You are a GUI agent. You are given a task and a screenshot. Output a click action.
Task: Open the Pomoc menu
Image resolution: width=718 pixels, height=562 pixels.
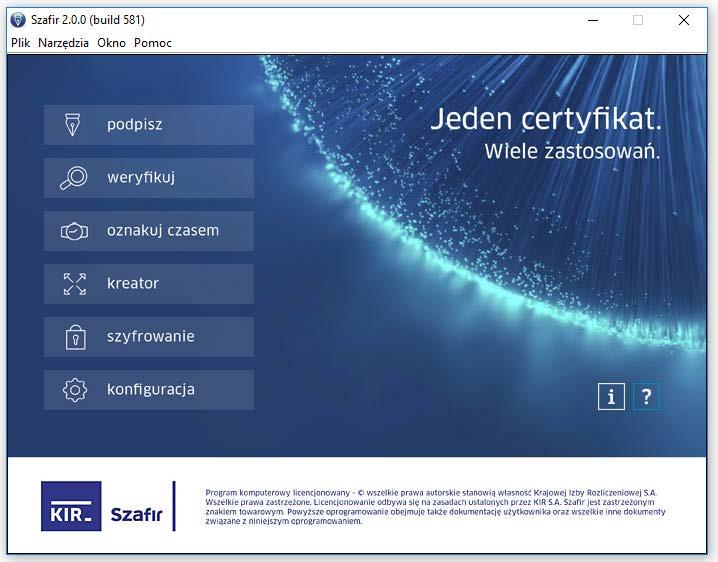[x=153, y=43]
